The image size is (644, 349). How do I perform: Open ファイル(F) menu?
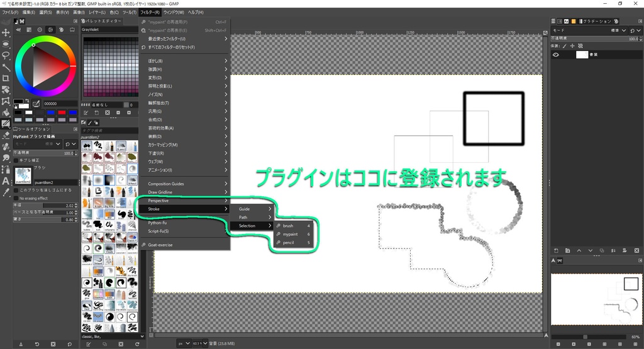10,13
